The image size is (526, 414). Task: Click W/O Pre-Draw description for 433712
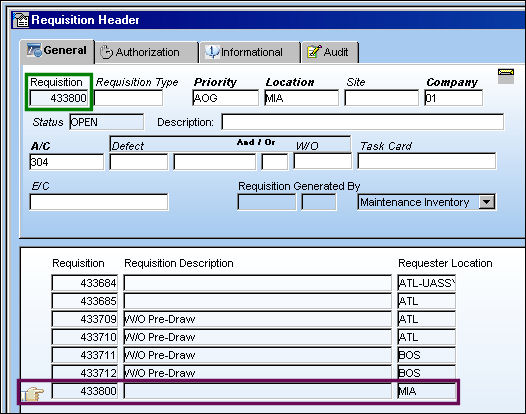coord(258,372)
